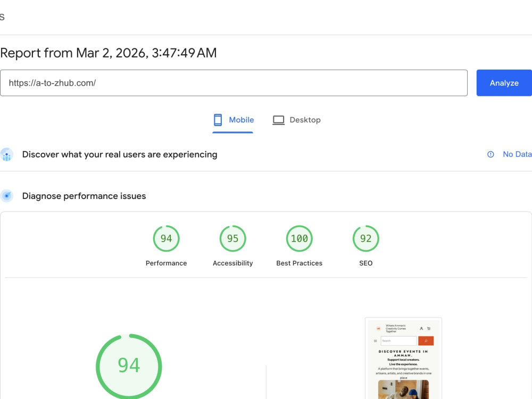
Task: Jump to Performance score 94 gauge
Action: (166, 238)
